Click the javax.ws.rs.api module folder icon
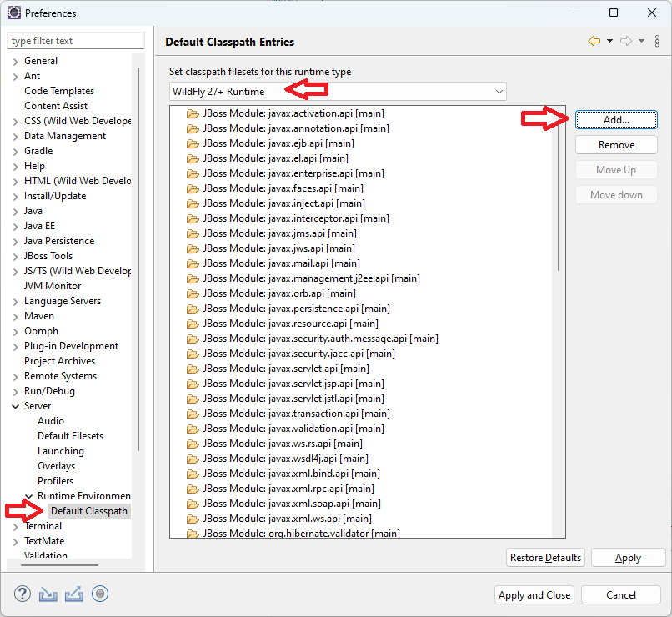 point(193,444)
